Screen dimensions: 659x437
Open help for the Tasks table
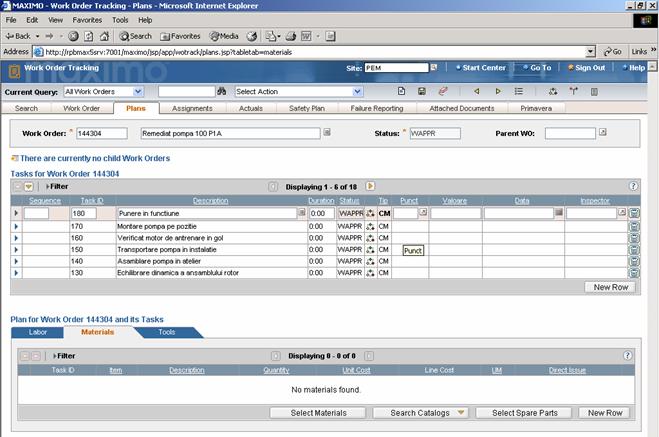(633, 186)
